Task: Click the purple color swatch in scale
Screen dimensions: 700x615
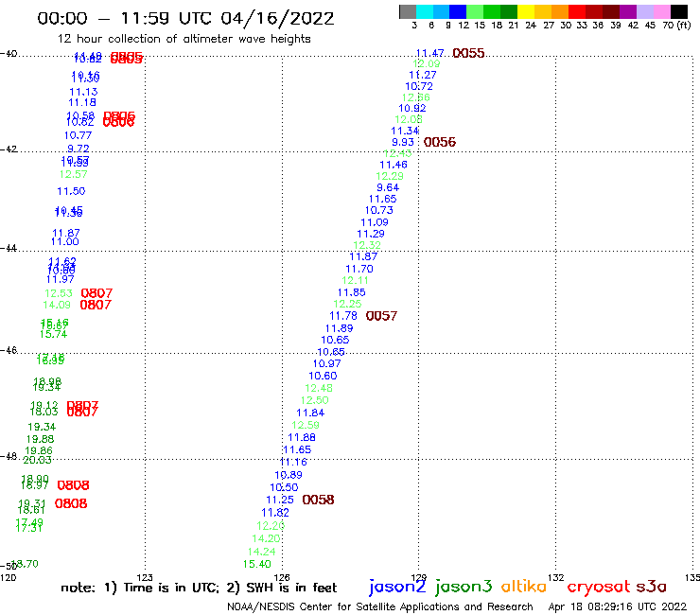Action: pos(628,11)
